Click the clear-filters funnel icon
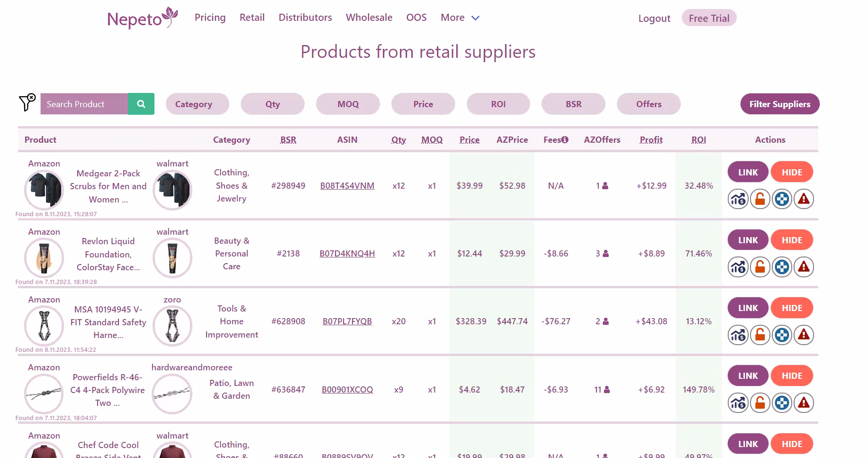The height and width of the screenshot is (458, 868). (27, 102)
